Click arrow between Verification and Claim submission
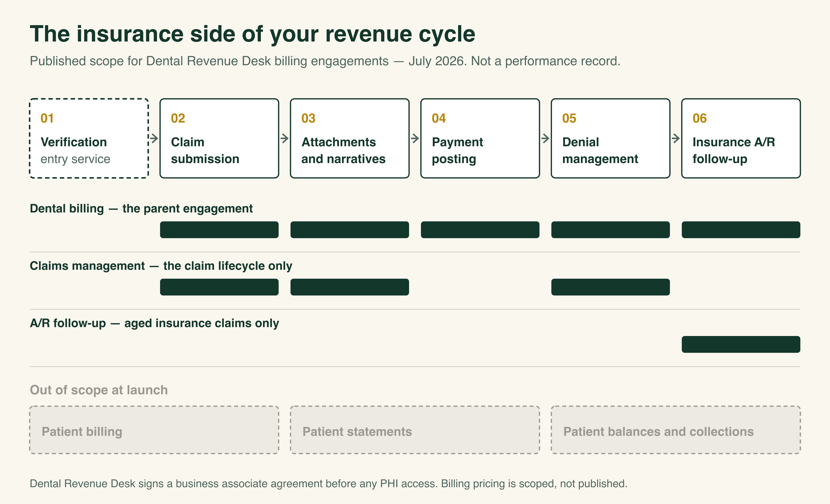The image size is (830, 504). point(154,138)
